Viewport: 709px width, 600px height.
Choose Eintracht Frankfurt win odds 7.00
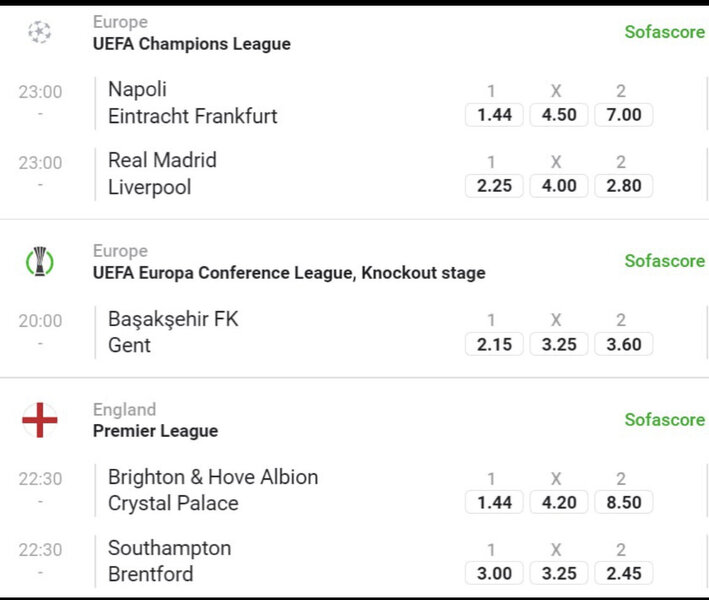pos(624,115)
